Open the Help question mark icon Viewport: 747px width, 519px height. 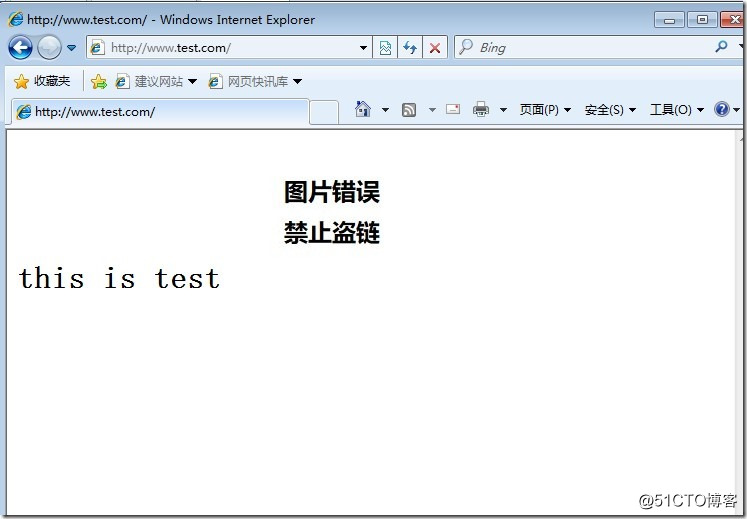722,109
